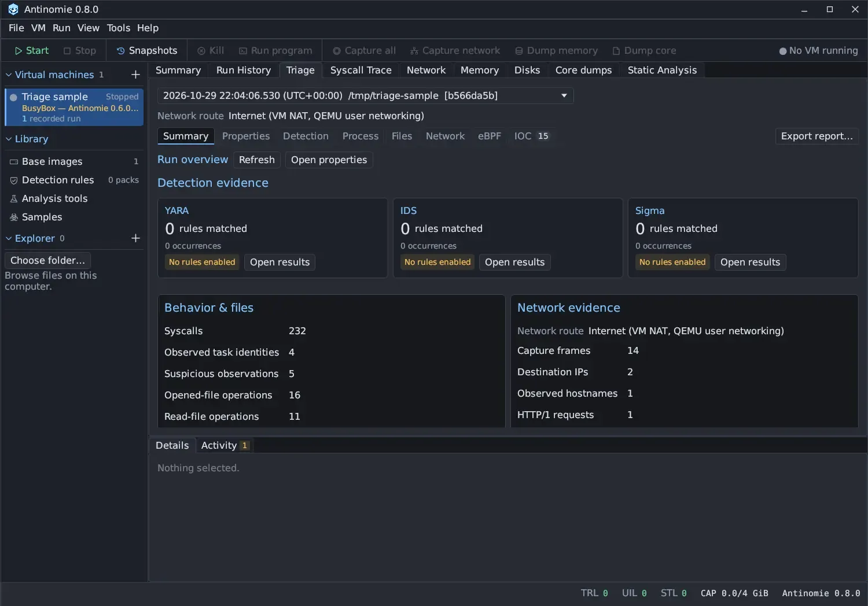
Task: Open results for Sigma rules
Action: pos(750,262)
